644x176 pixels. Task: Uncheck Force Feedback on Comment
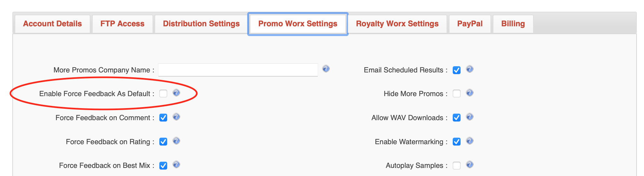[163, 118]
